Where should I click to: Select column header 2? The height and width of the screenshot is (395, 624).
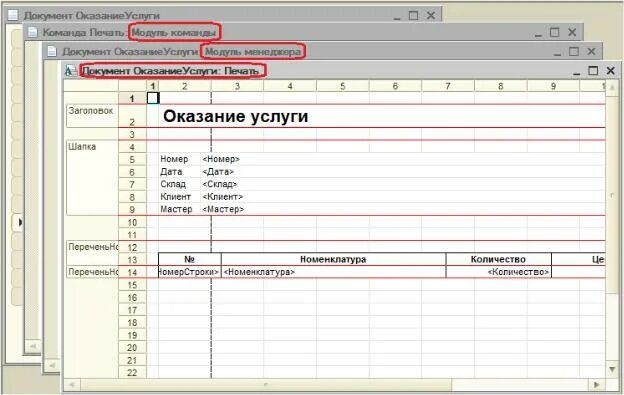click(x=185, y=86)
